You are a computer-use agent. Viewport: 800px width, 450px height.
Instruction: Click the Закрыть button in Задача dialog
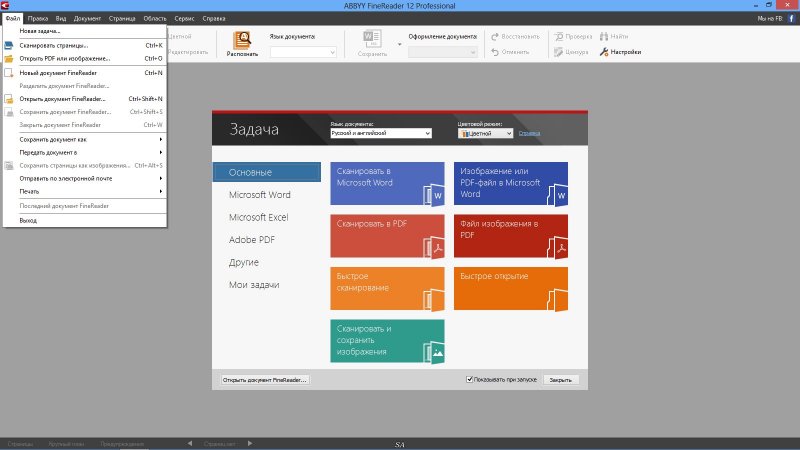click(561, 380)
